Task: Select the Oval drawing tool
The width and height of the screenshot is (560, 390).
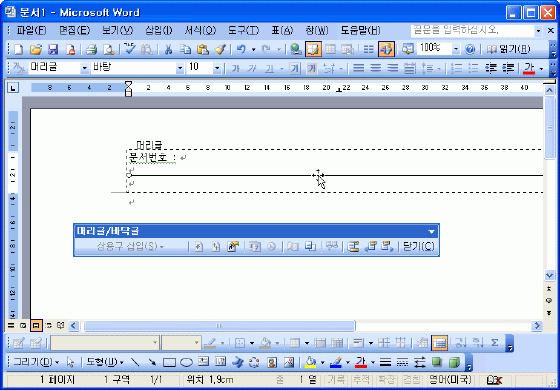Action: tap(186, 362)
